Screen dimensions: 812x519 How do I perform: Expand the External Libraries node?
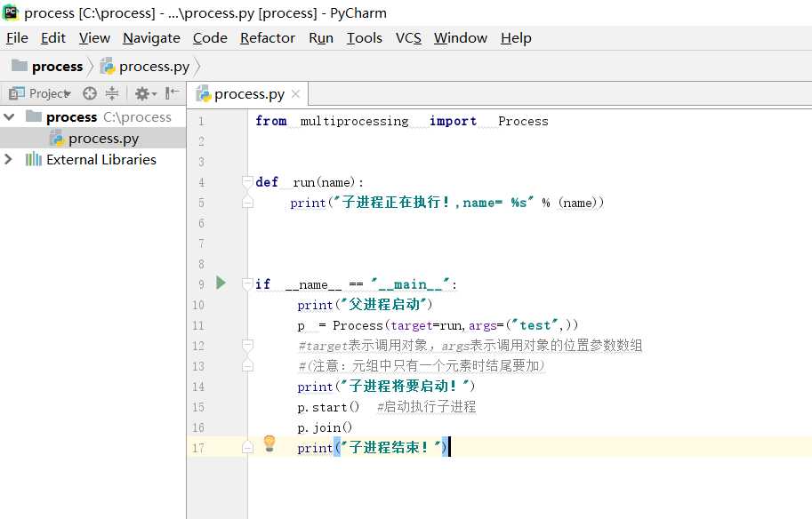coord(8,159)
